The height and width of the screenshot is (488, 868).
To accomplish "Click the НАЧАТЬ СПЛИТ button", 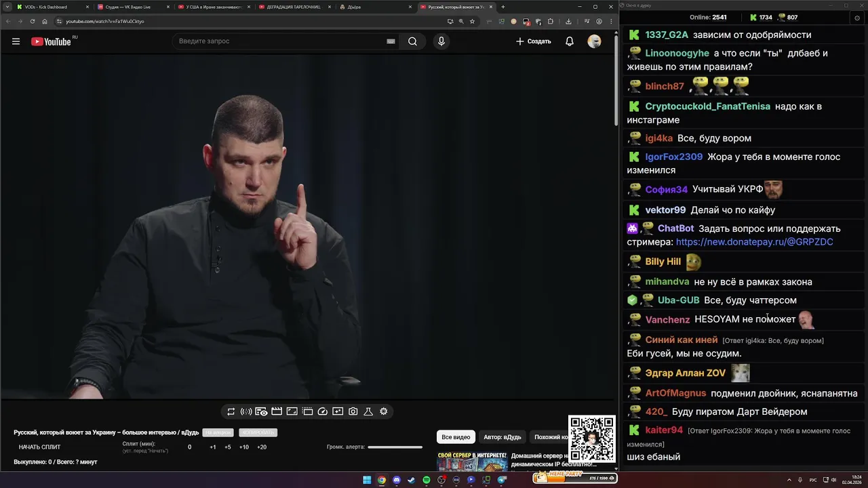I will (39, 447).
